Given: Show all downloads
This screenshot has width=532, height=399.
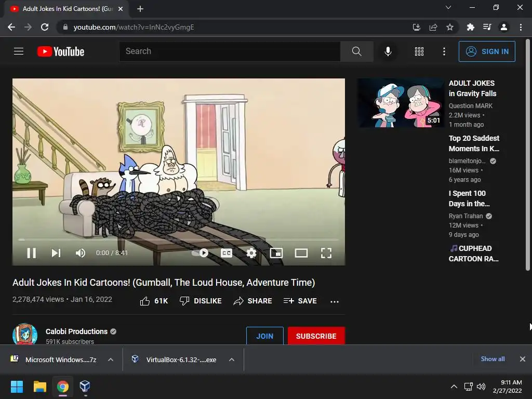Looking at the screenshot, I should point(493,359).
